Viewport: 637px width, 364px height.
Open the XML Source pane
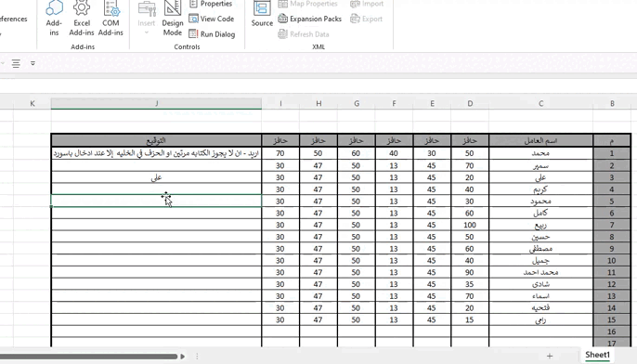click(262, 14)
